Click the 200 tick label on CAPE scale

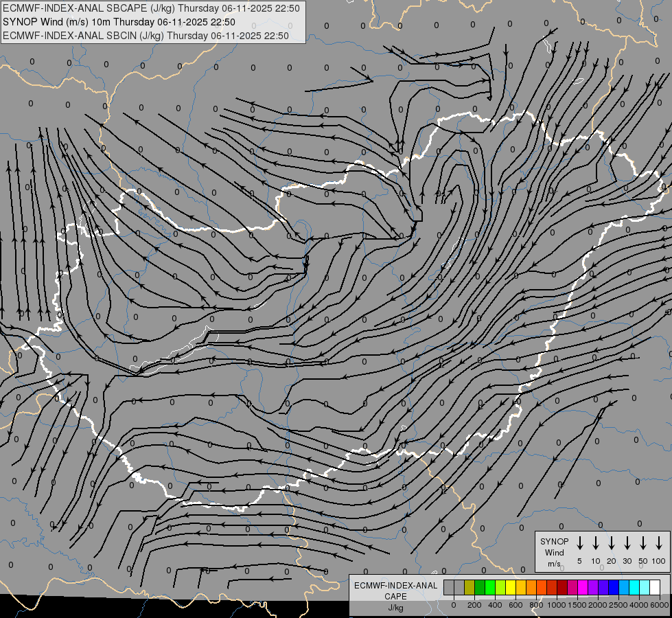[x=474, y=605]
